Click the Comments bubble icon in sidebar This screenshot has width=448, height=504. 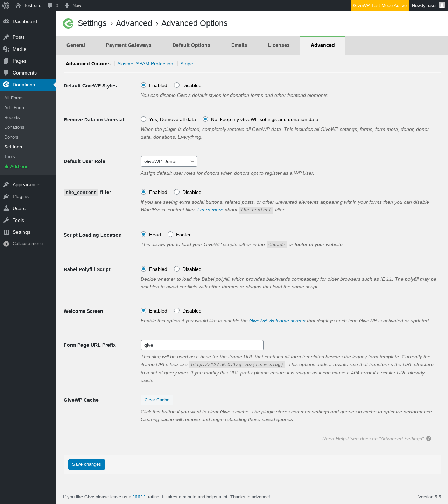point(6,73)
